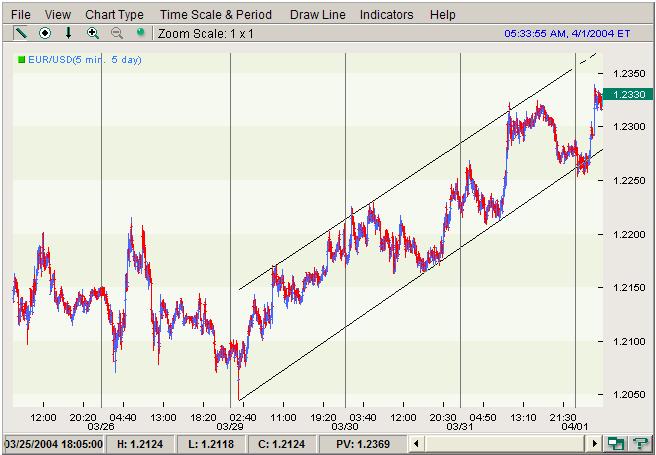
Task: Click the 18:20 time axis label
Action: 203,417
